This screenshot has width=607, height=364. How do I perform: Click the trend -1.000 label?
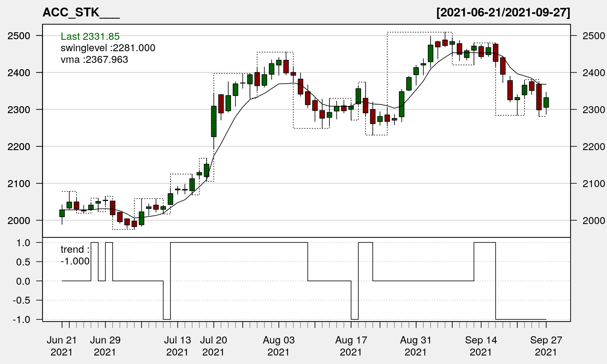(75, 255)
